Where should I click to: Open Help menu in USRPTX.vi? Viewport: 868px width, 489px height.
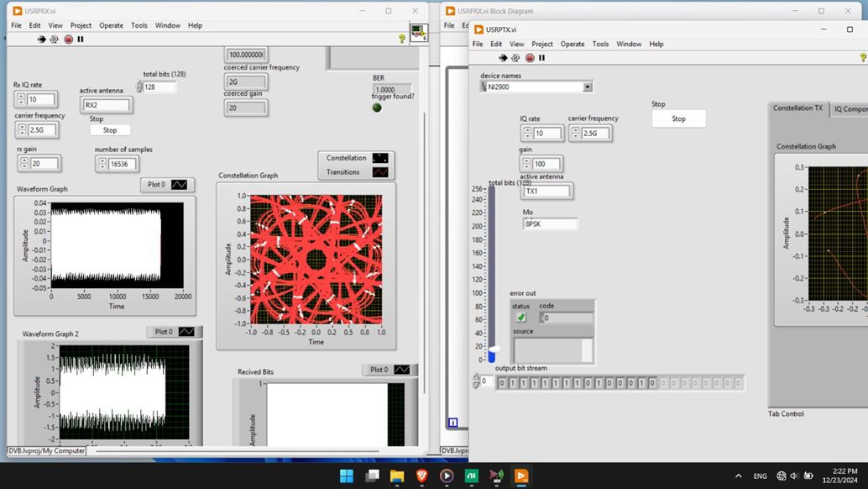tap(656, 44)
